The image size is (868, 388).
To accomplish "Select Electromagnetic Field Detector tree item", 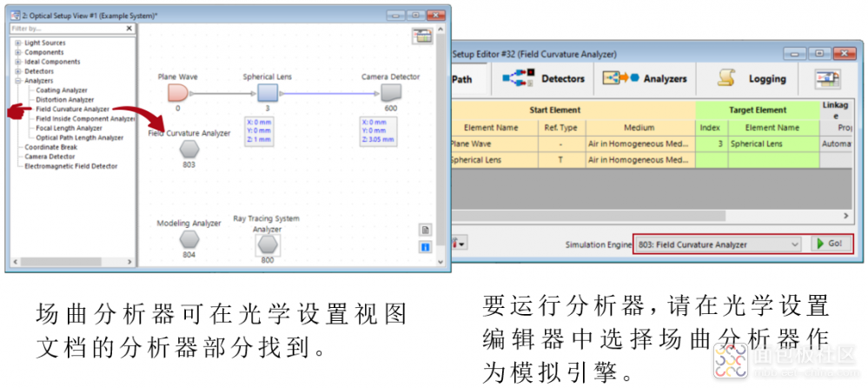I will [x=71, y=166].
